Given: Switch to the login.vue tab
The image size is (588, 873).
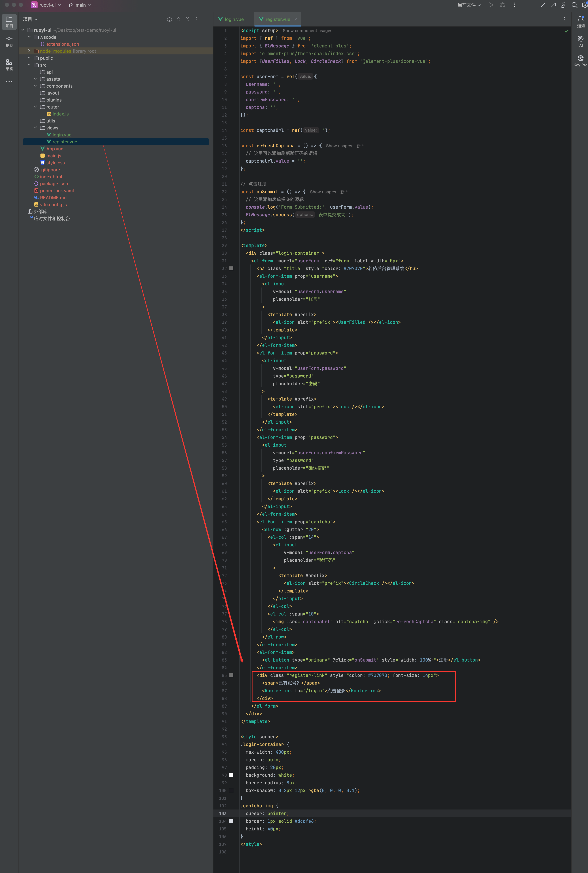Looking at the screenshot, I should click(x=231, y=19).
